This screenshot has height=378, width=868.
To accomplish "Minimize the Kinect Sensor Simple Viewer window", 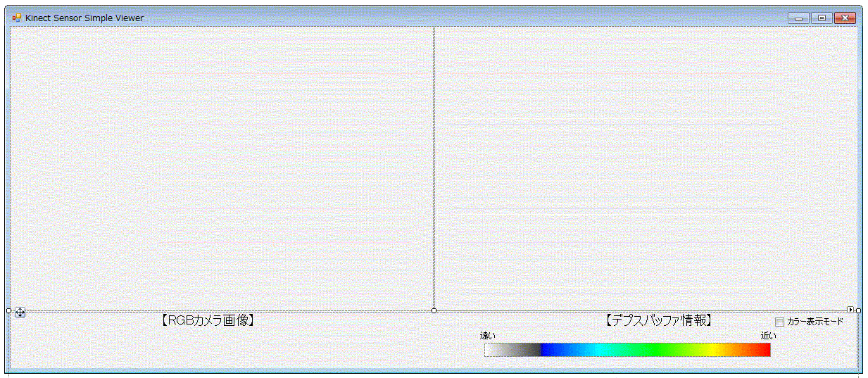I will [x=798, y=18].
